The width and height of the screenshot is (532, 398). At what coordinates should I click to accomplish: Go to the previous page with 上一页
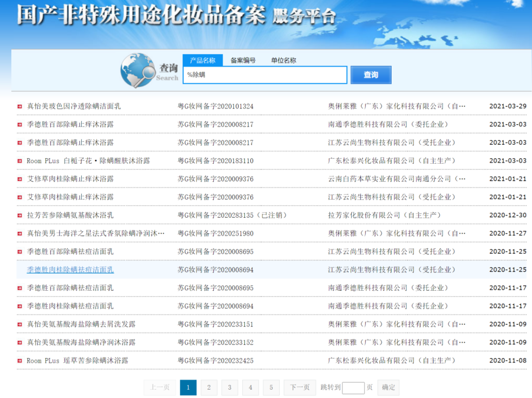pos(160,387)
